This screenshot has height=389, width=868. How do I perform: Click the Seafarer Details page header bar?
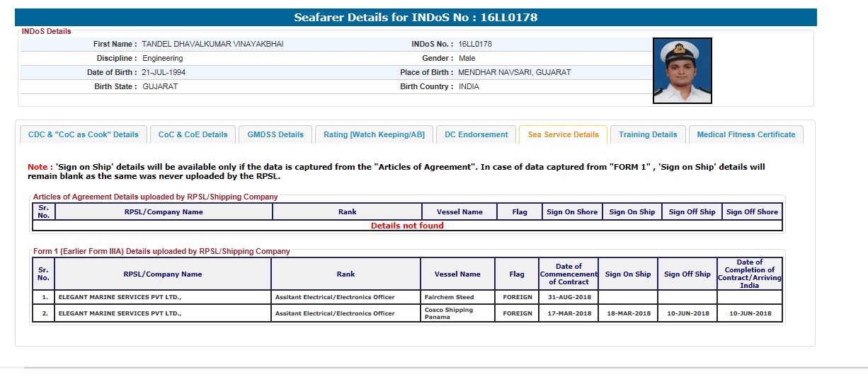(416, 18)
